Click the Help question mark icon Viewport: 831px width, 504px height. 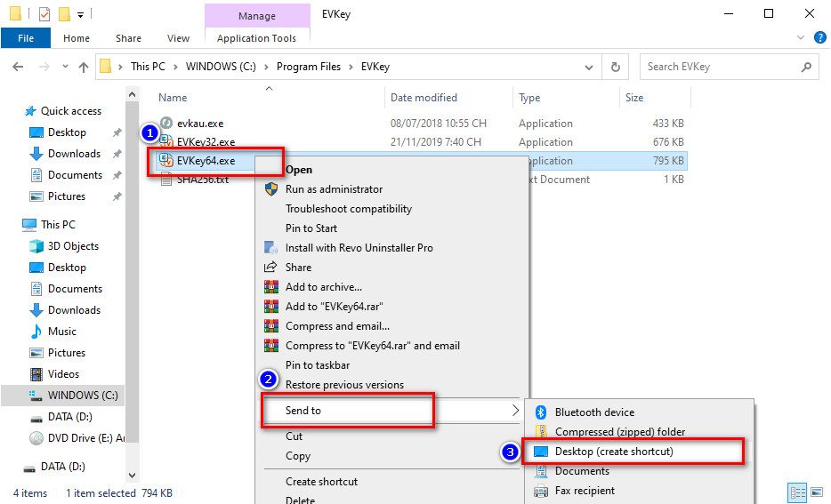[x=819, y=37]
